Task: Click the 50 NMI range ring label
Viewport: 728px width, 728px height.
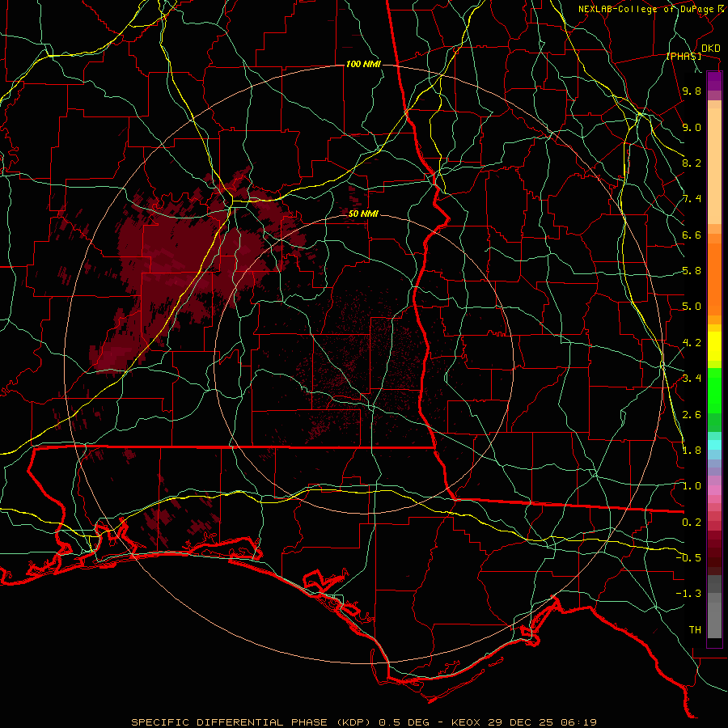Action: (363, 214)
